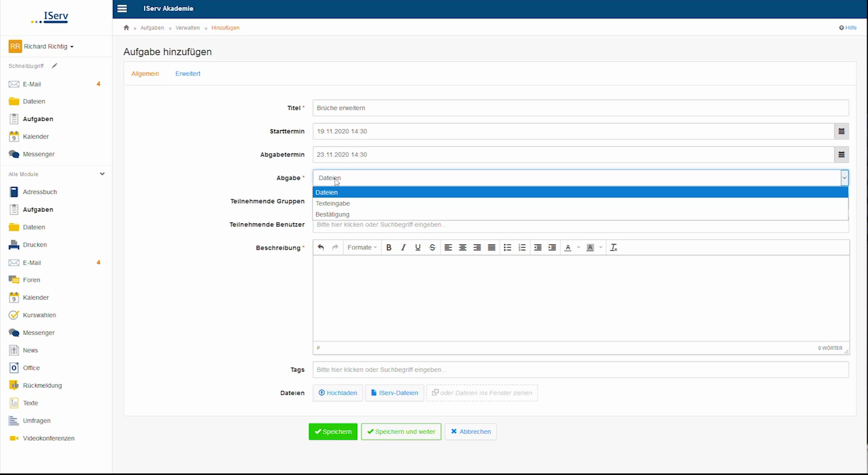Open the Formate dropdown in editor
The width and height of the screenshot is (868, 475).
(x=362, y=247)
